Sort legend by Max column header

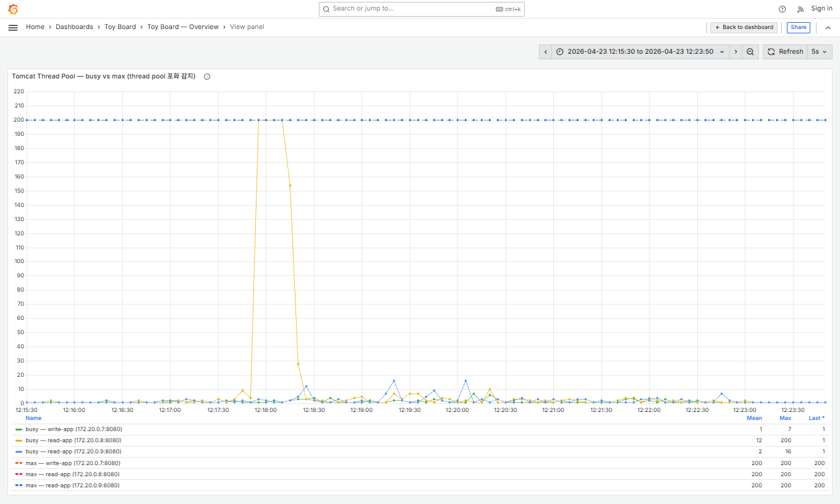pos(785,418)
